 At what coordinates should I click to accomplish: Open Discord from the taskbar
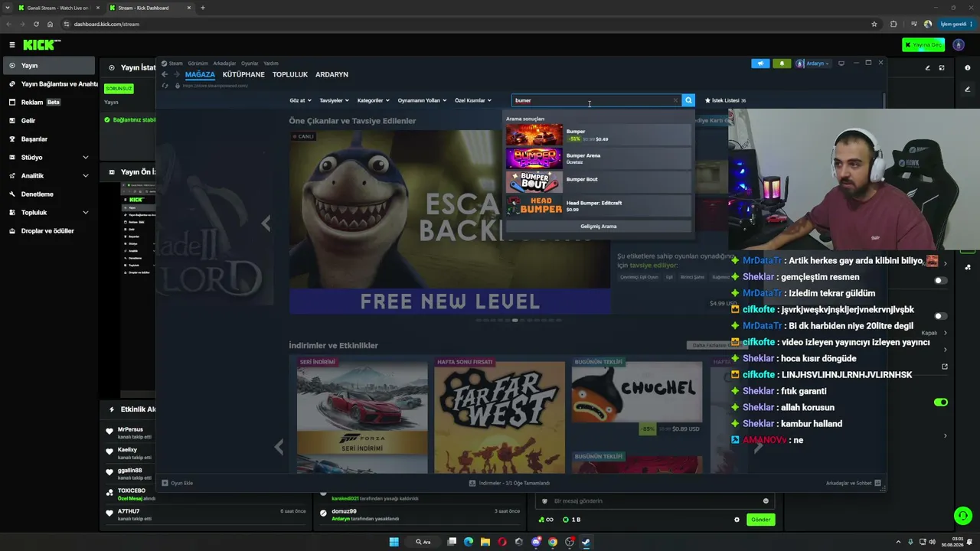[x=536, y=542]
